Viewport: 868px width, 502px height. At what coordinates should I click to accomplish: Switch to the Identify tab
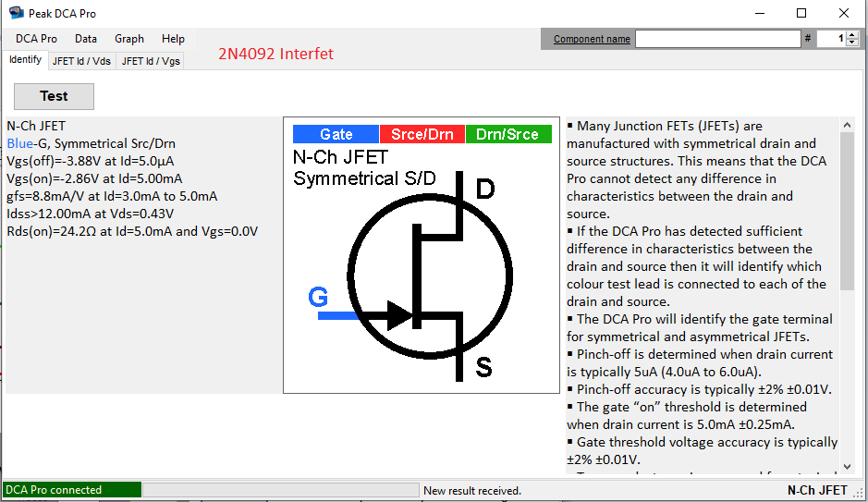25,60
